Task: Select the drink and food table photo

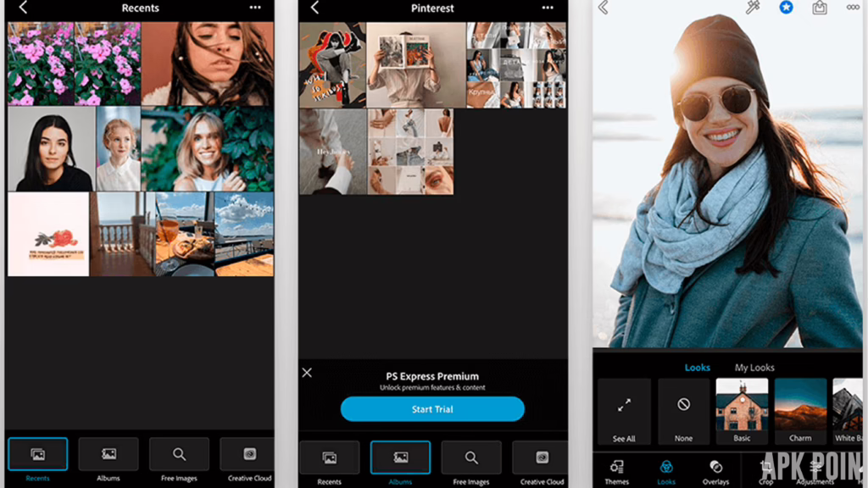Action: coord(184,234)
